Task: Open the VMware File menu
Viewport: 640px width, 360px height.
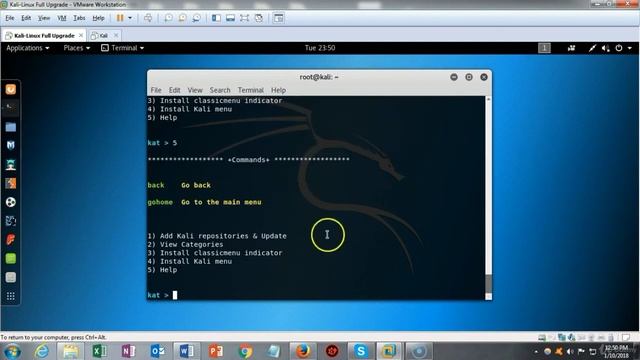Action: tap(9, 18)
